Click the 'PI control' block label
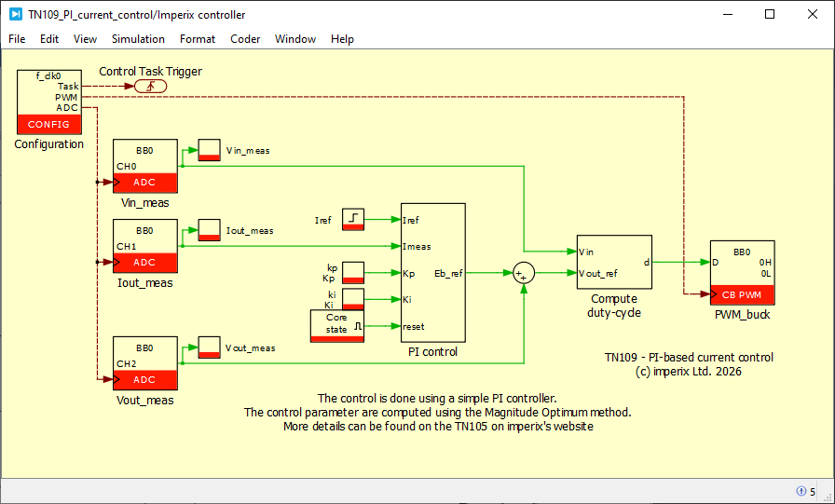Viewport: 835px width, 504px height. coord(433,352)
